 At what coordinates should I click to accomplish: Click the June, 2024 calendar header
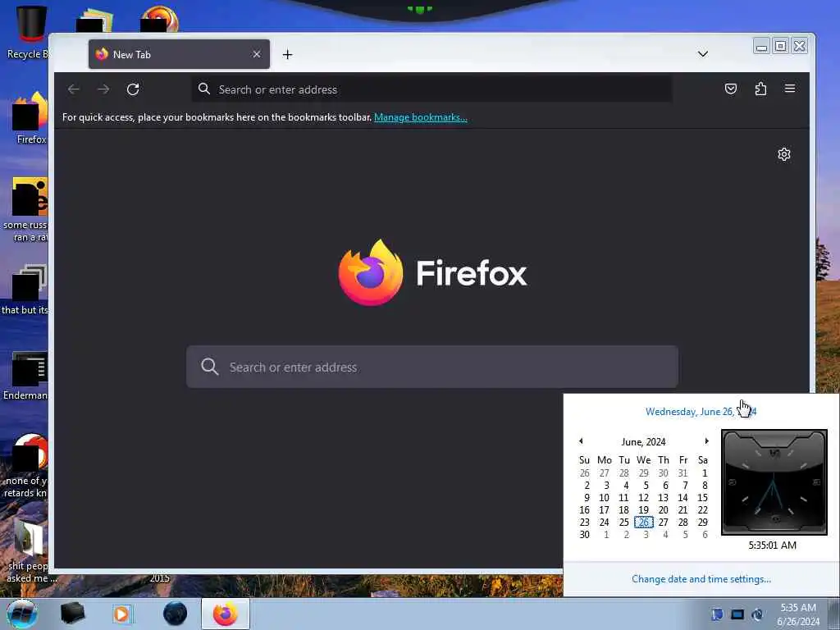[643, 441]
